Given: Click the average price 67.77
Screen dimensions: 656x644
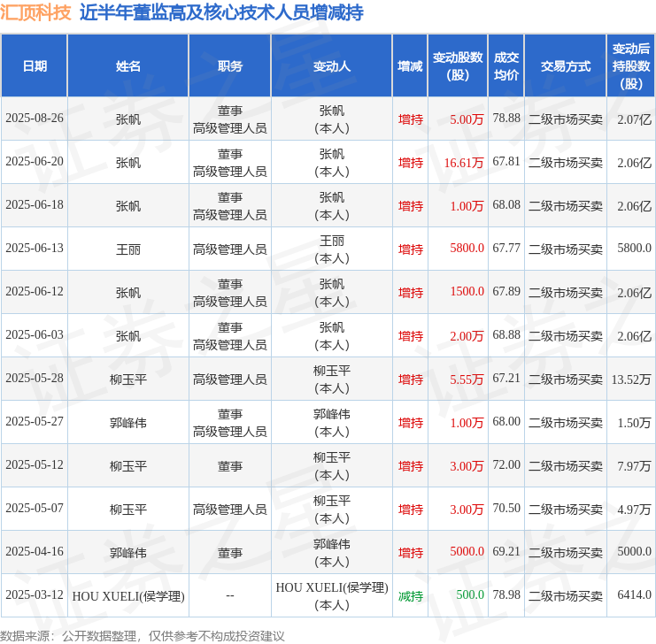Looking at the screenshot, I should pyautogui.click(x=506, y=249).
